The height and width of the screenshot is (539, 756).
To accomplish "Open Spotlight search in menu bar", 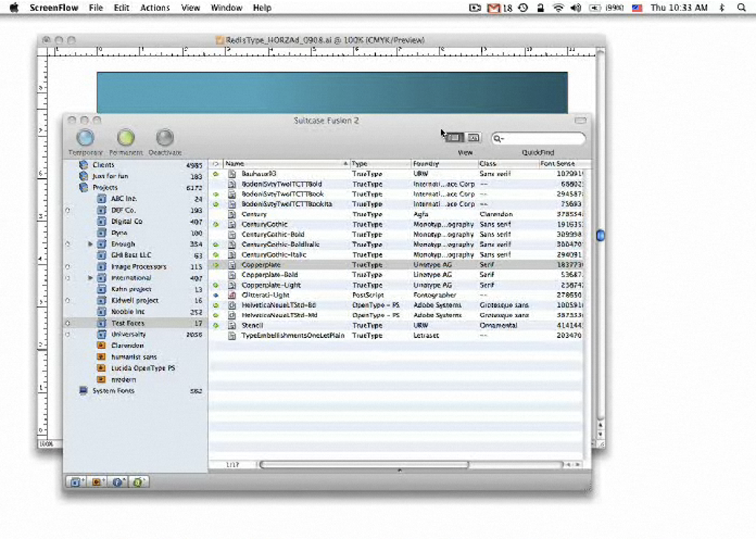I will 741,7.
